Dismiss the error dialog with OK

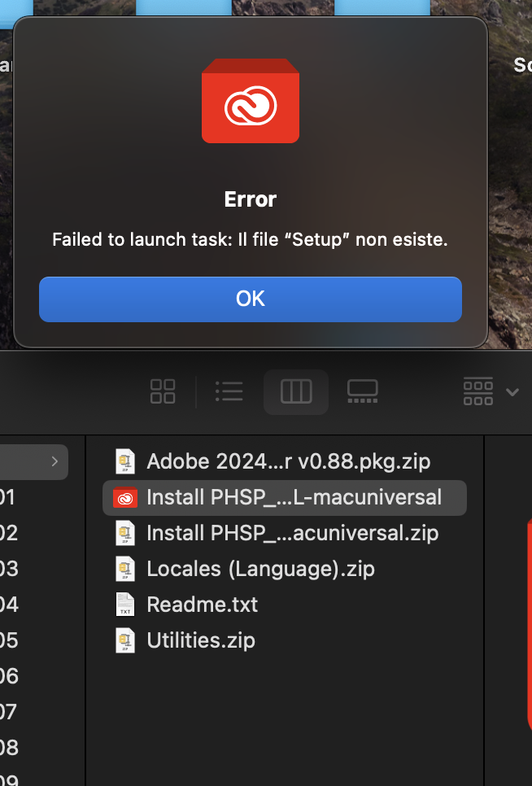click(x=250, y=299)
